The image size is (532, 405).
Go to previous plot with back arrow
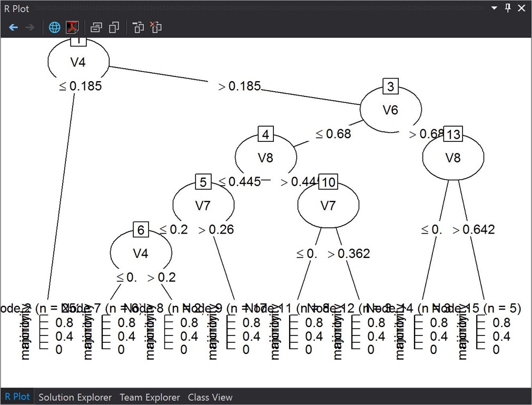click(x=14, y=27)
